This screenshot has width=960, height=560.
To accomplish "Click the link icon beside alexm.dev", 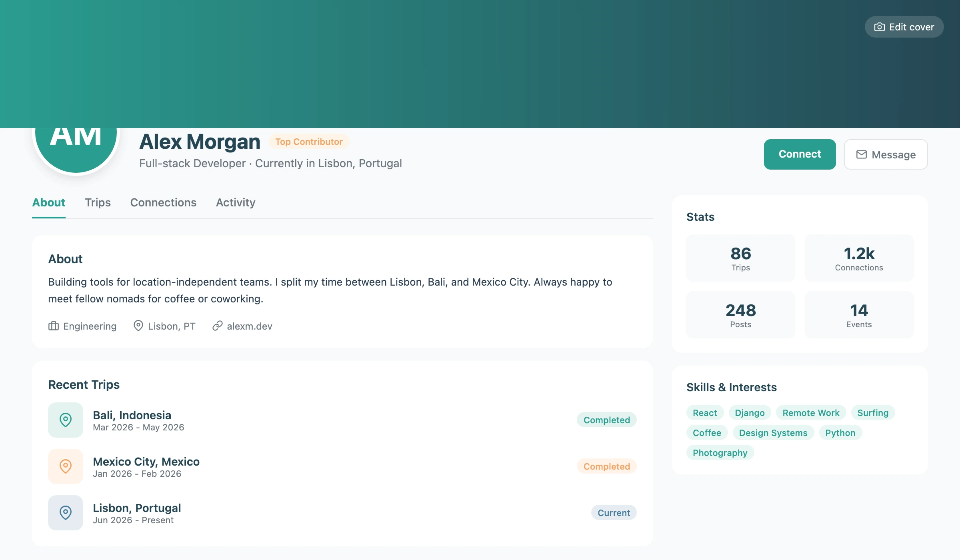I will (x=217, y=326).
